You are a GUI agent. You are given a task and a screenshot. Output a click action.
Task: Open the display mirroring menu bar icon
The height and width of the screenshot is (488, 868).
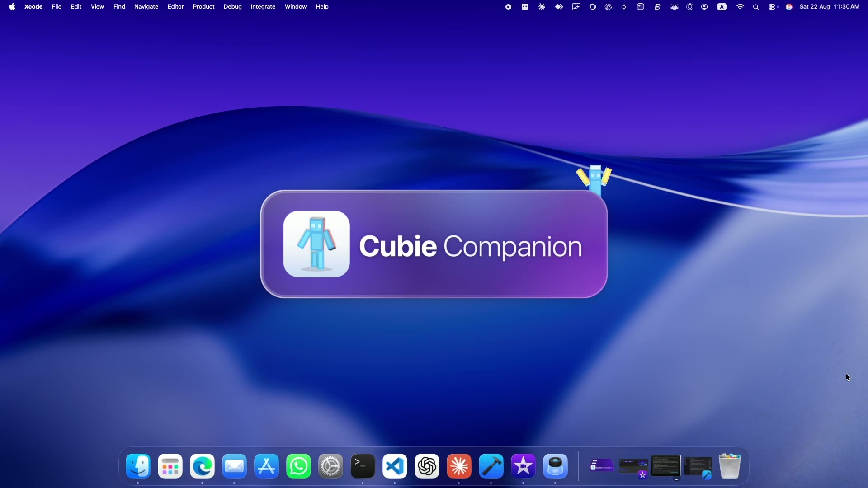[674, 7]
